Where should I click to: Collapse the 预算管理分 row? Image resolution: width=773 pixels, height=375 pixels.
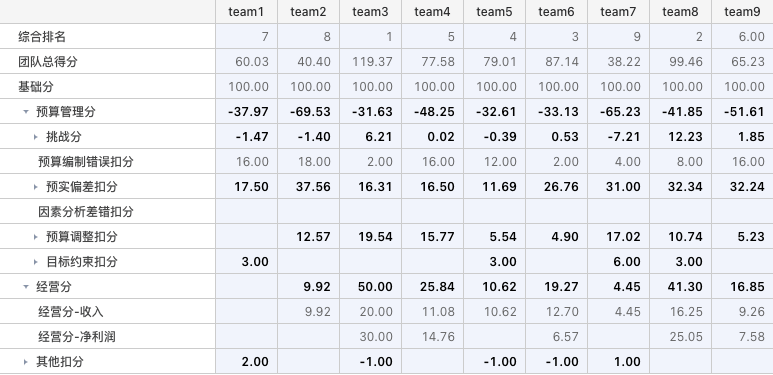(26, 112)
